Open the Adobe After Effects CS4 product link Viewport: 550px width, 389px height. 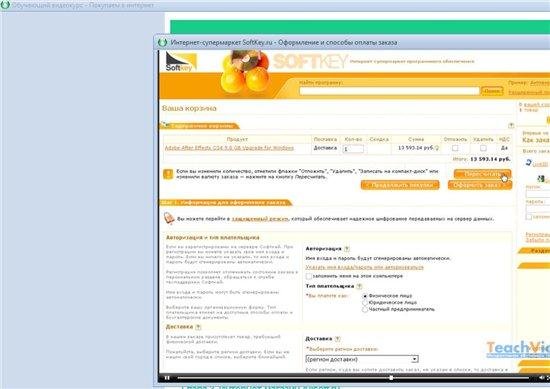(229, 148)
